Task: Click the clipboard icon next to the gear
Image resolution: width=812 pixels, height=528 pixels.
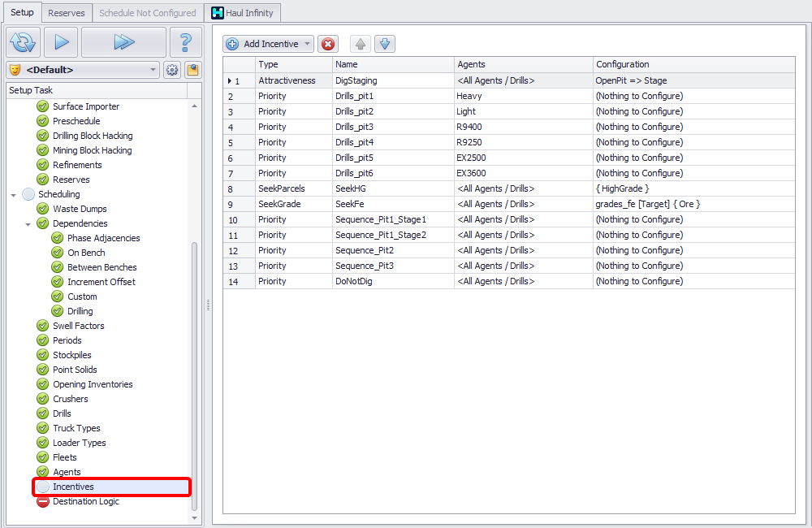Action: tap(192, 70)
